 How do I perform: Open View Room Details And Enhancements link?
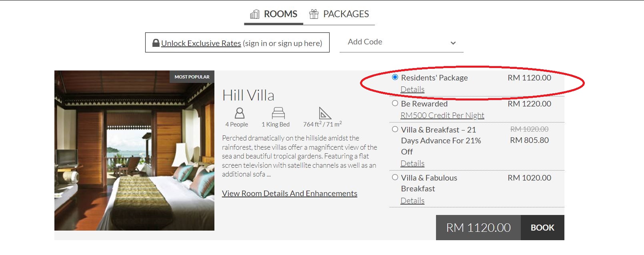pos(290,193)
